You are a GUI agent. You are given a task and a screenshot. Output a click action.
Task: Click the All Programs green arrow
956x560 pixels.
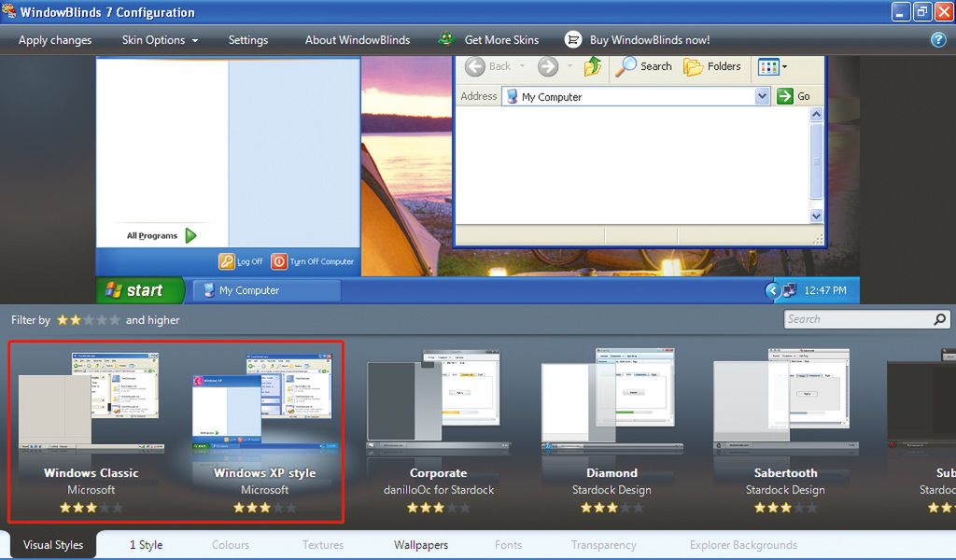(x=190, y=235)
